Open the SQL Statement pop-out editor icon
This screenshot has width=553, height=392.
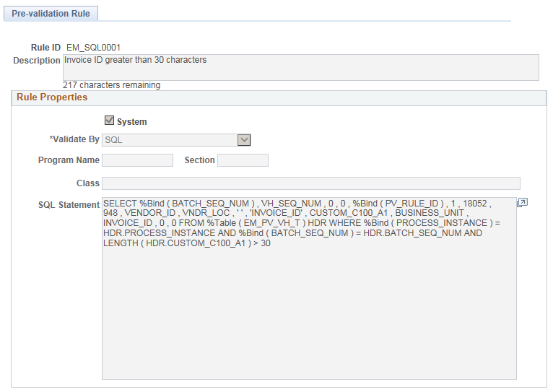(522, 203)
